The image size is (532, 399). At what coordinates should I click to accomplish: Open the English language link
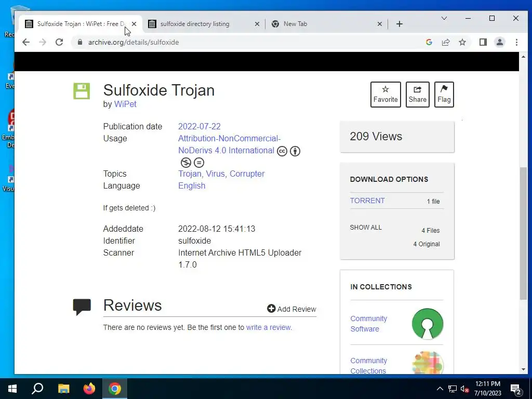pyautogui.click(x=192, y=185)
